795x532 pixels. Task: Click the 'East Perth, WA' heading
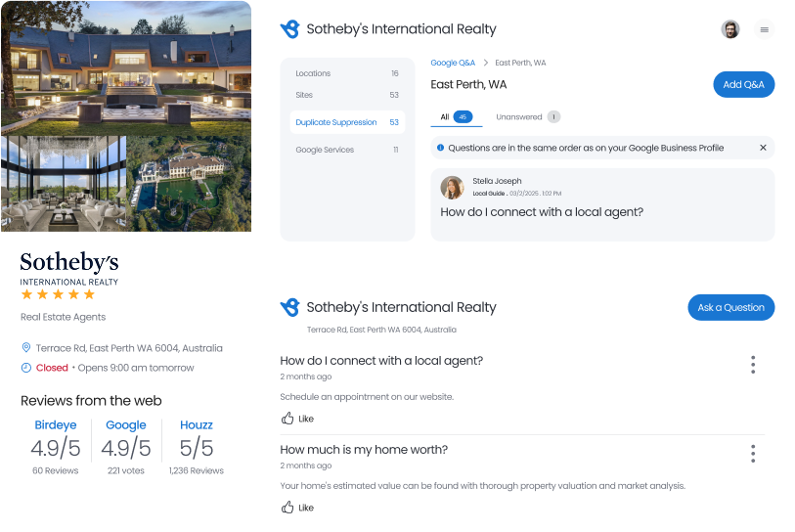[x=468, y=85]
